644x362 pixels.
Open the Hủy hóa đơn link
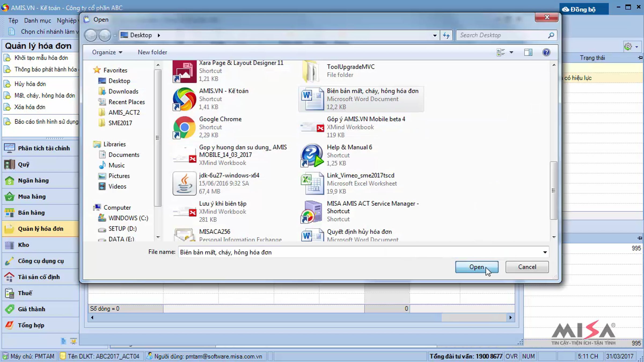pos(30,84)
